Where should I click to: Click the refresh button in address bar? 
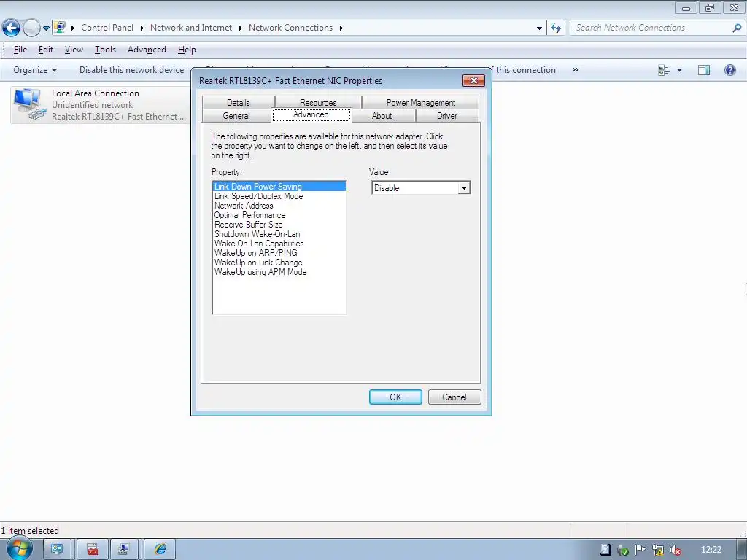coord(556,28)
